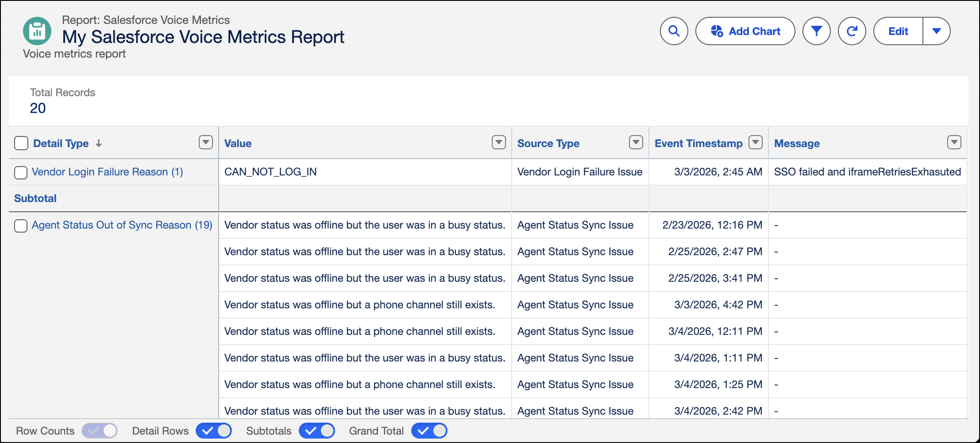Disable the Subtotals switch
980x443 pixels.
click(317, 431)
